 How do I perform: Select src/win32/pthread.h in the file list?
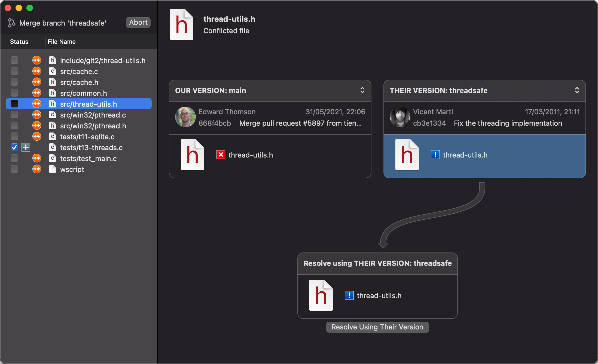tap(79, 125)
